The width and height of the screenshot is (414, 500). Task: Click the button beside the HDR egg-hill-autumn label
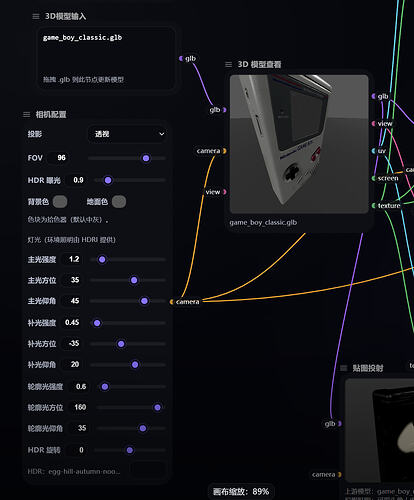coord(148,469)
